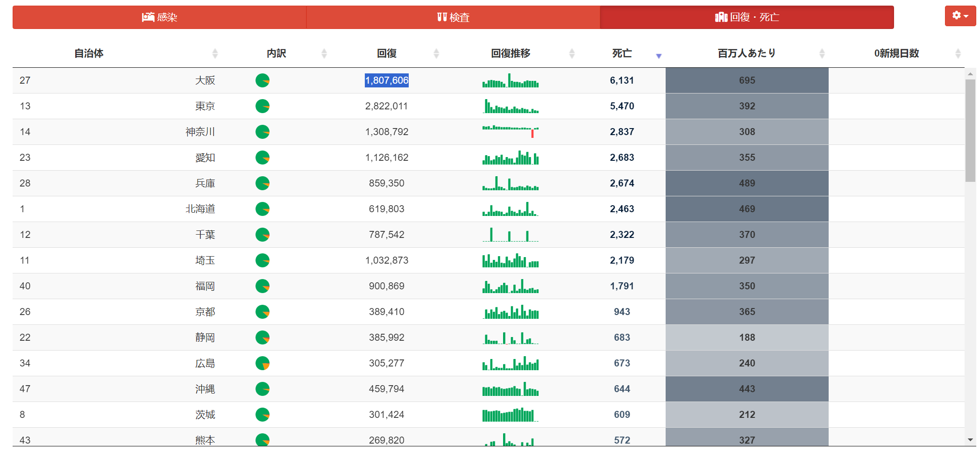Click 神奈川 recovery trend sparkline

coord(510,131)
